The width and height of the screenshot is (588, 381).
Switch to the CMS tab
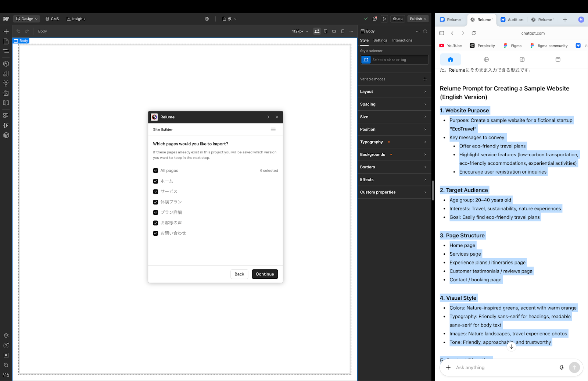[52, 19]
